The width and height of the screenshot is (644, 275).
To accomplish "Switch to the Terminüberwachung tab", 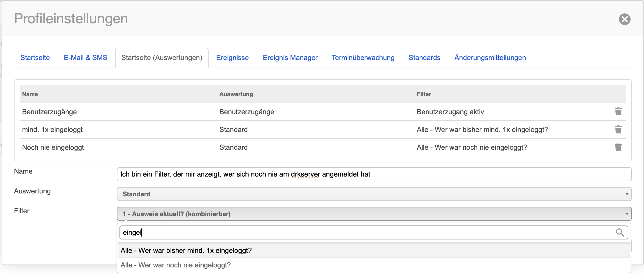I will pos(363,58).
